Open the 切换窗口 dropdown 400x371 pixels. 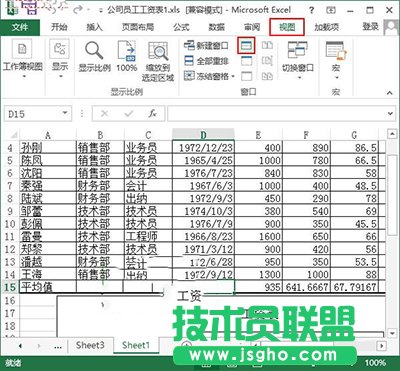click(x=298, y=60)
